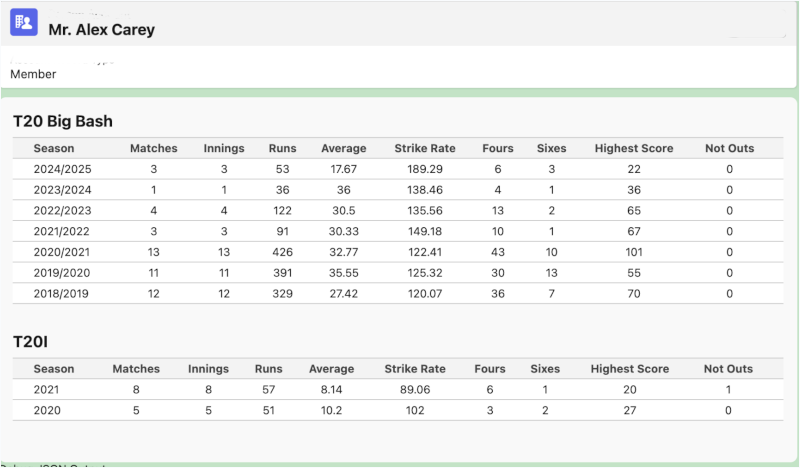Click the 2020 season cell in T20I table
800x468 pixels.
(x=47, y=411)
